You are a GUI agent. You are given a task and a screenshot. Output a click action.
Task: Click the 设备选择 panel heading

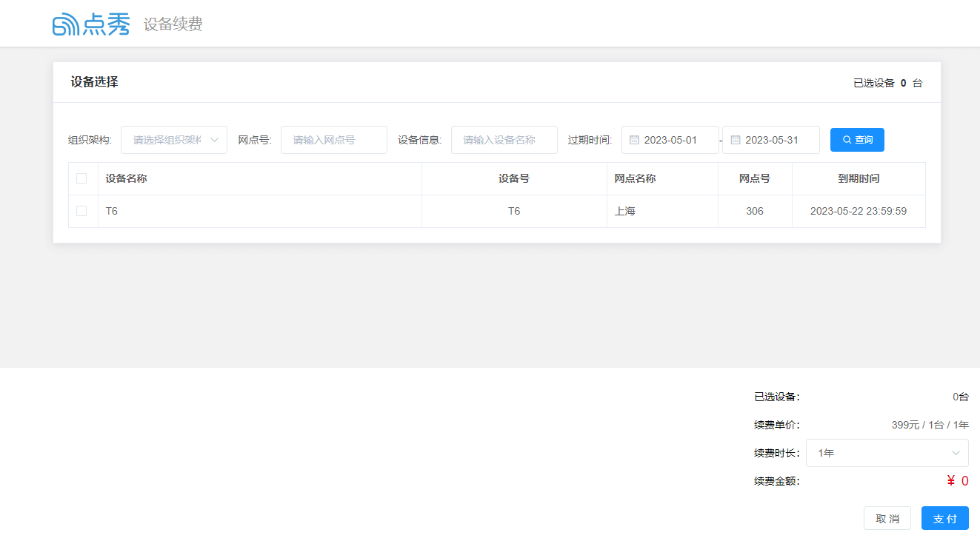click(x=94, y=82)
